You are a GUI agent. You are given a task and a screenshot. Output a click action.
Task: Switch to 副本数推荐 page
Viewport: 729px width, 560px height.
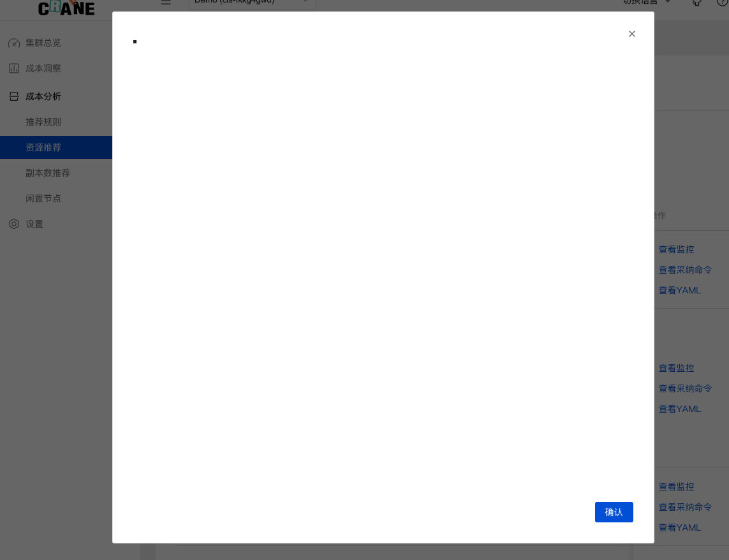tap(47, 173)
